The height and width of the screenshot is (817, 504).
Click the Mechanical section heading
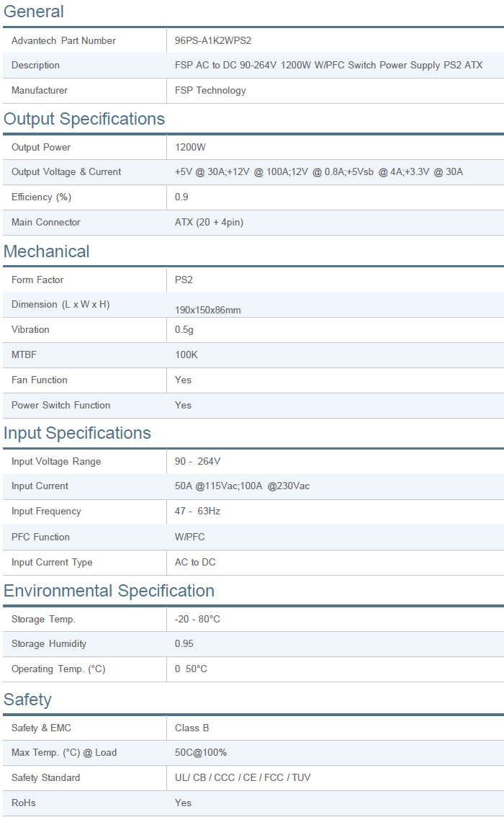click(x=47, y=251)
